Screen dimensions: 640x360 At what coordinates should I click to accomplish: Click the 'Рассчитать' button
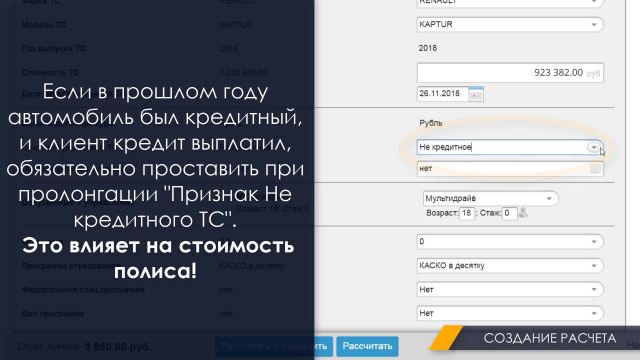(367, 346)
